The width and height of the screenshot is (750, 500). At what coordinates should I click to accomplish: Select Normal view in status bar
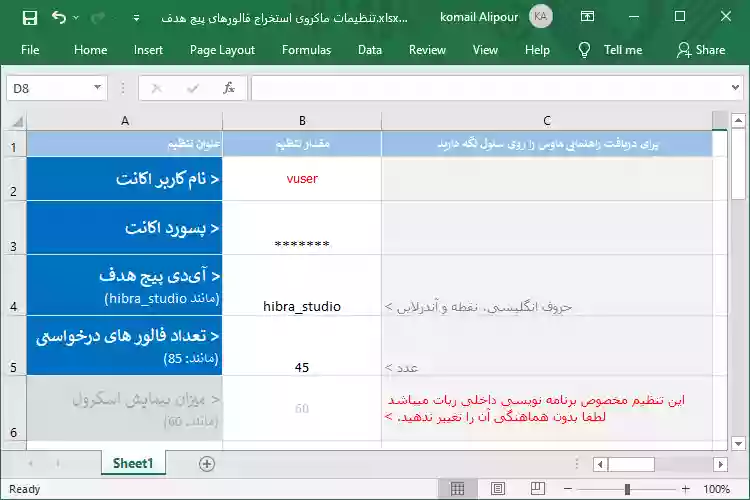click(457, 489)
